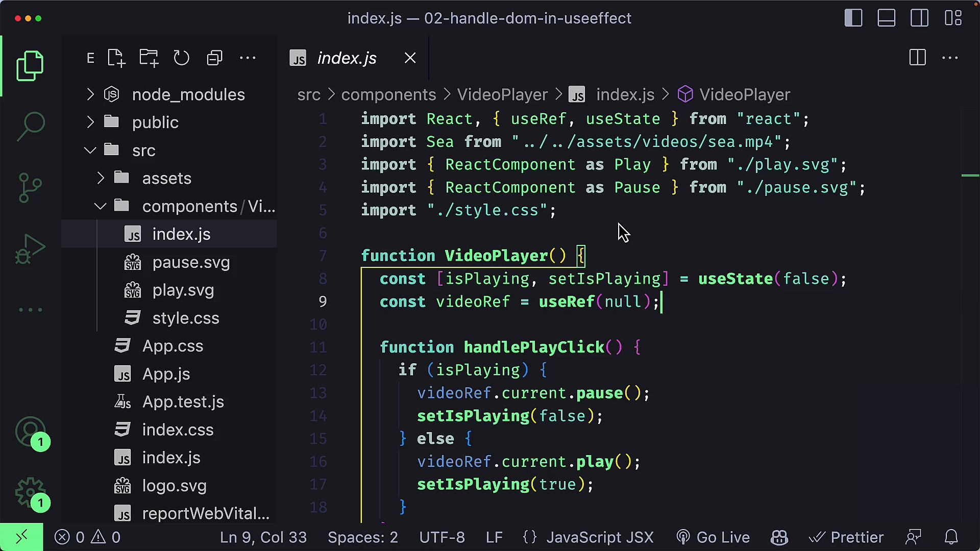Screen dimensions: 980x551
Task: Toggle the secondary side bar
Action: click(x=919, y=18)
